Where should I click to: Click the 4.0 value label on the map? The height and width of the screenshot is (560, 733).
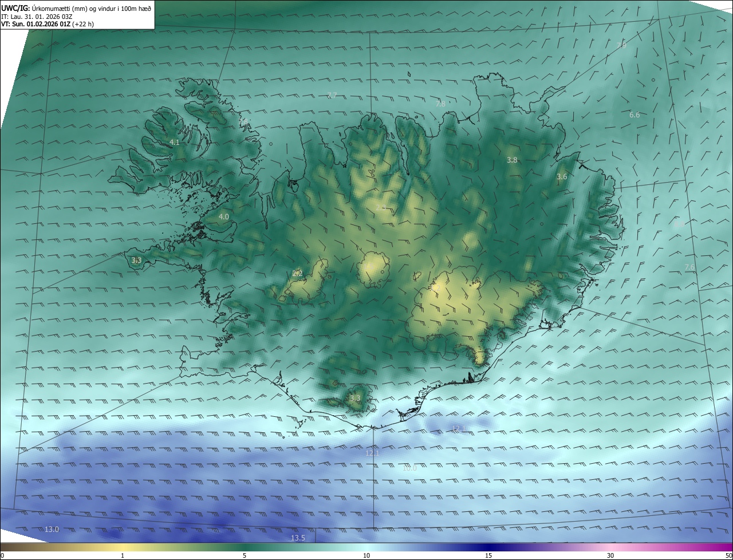click(x=224, y=217)
